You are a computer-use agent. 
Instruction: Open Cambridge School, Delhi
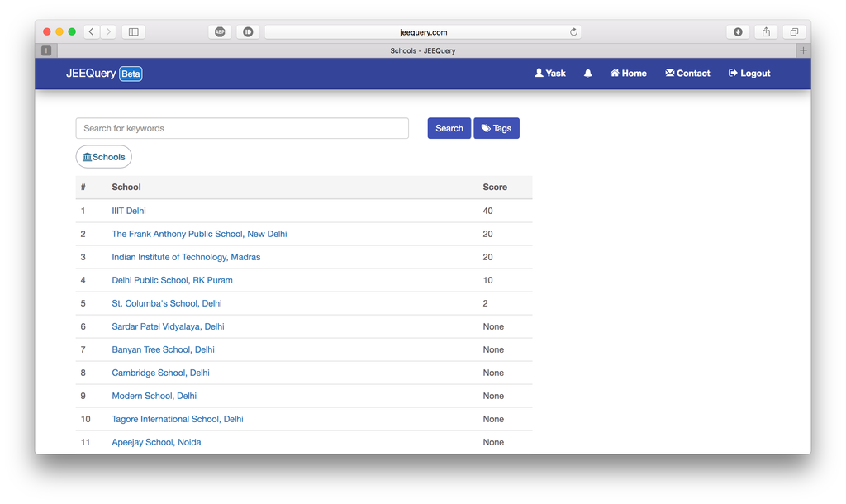point(160,373)
